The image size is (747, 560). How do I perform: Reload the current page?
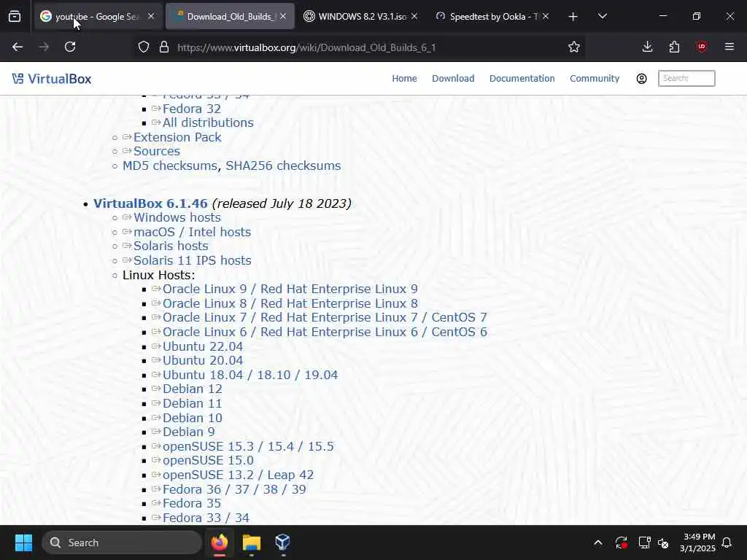pos(70,47)
